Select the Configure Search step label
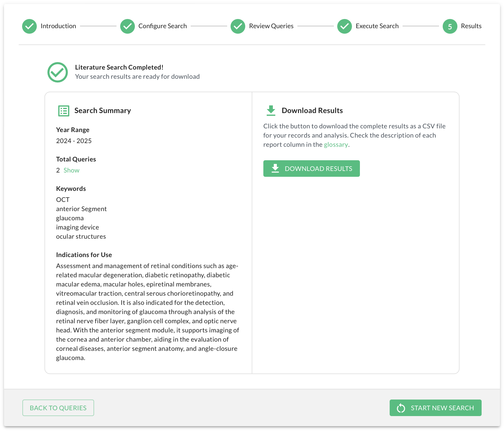Screen dimensions: 504x432 point(162,26)
